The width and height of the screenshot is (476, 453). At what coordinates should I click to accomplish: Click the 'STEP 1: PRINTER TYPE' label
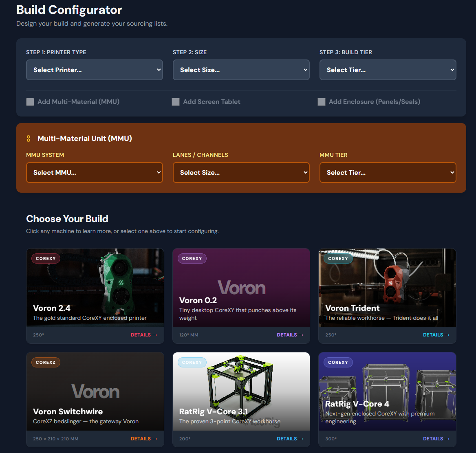[56, 52]
